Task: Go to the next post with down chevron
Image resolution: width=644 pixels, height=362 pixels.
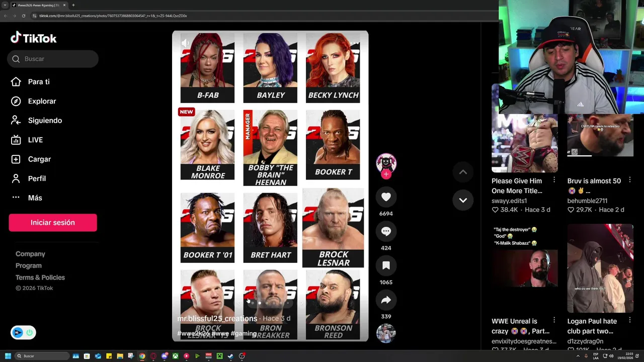Action: coord(463,200)
